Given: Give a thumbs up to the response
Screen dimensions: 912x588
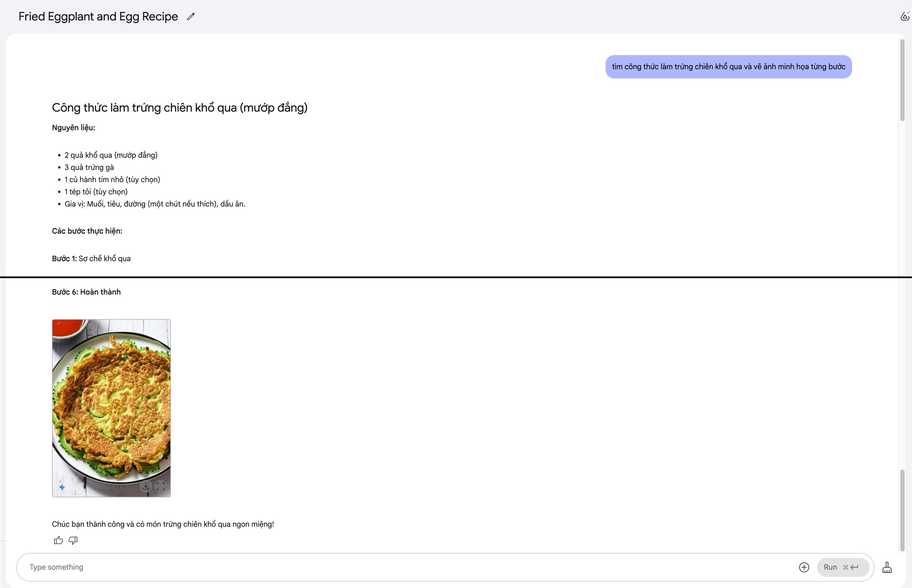Looking at the screenshot, I should [58, 540].
